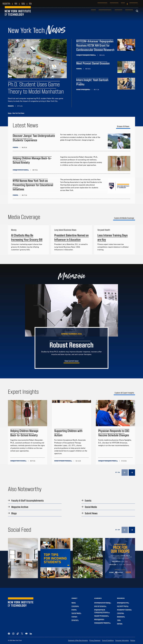Open the Facebook icon in footer
Screen dimensions: 143x644
[x=9, y=634]
